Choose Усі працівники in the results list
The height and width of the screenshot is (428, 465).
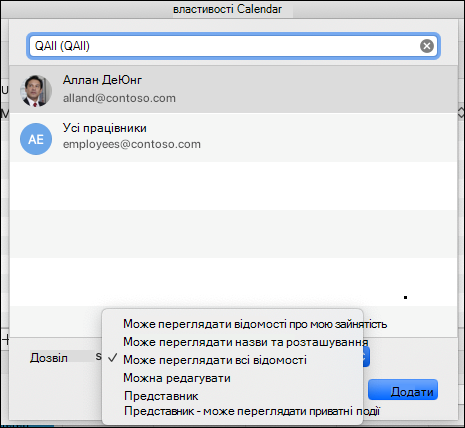click(x=233, y=137)
